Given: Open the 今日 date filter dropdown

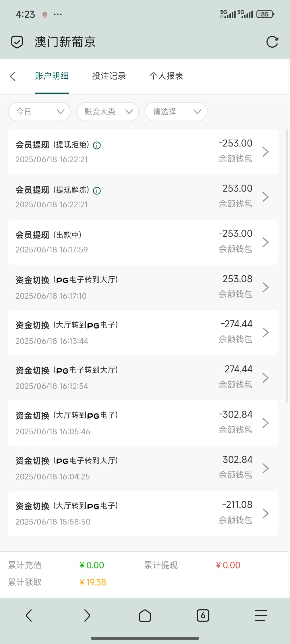Looking at the screenshot, I should click(39, 112).
